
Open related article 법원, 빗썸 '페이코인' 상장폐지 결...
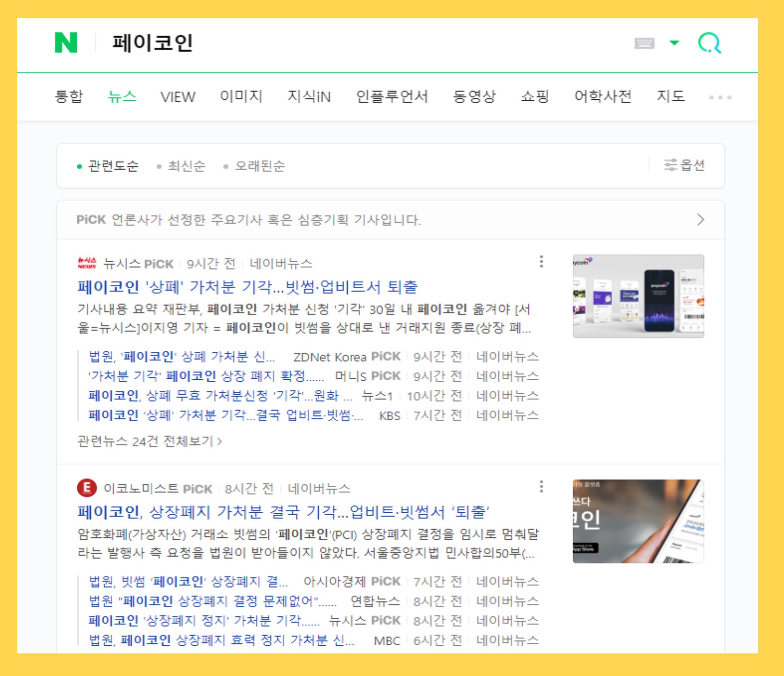point(188,582)
